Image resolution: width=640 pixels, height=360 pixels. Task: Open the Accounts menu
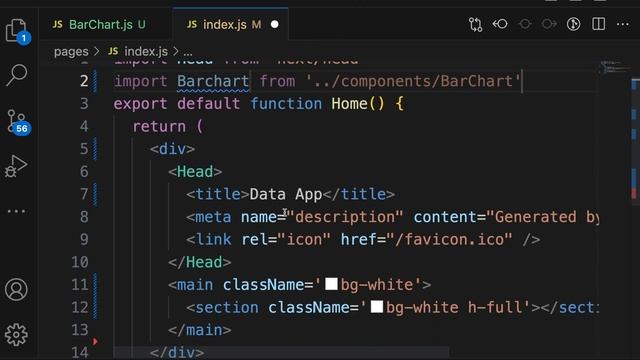pos(16,289)
